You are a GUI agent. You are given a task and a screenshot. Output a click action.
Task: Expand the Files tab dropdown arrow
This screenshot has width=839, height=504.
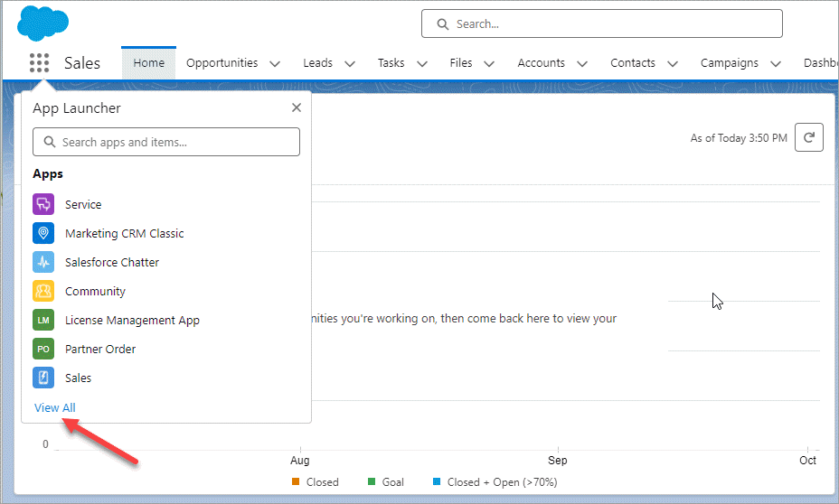tap(489, 63)
